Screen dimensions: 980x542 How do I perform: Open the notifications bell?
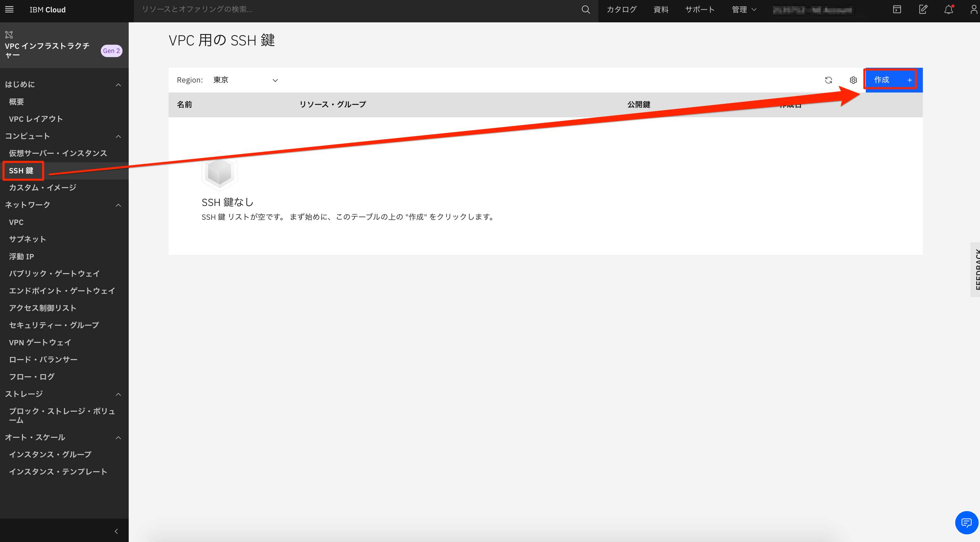tap(948, 10)
